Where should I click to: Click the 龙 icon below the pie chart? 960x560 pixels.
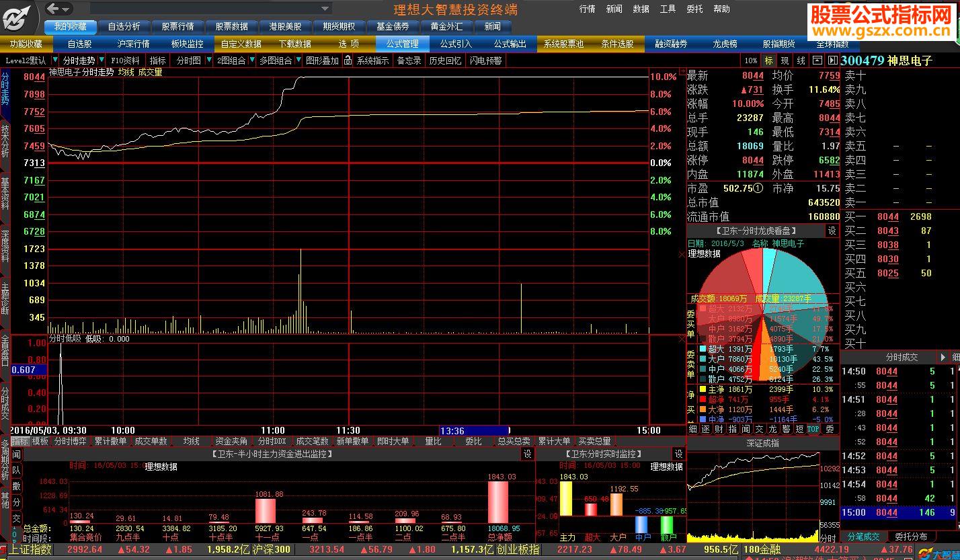pyautogui.click(x=772, y=429)
